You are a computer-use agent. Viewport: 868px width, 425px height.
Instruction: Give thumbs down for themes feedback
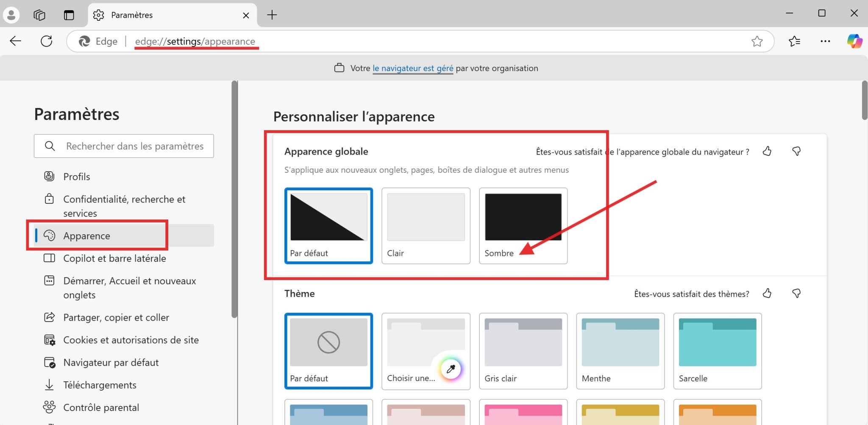click(x=797, y=293)
